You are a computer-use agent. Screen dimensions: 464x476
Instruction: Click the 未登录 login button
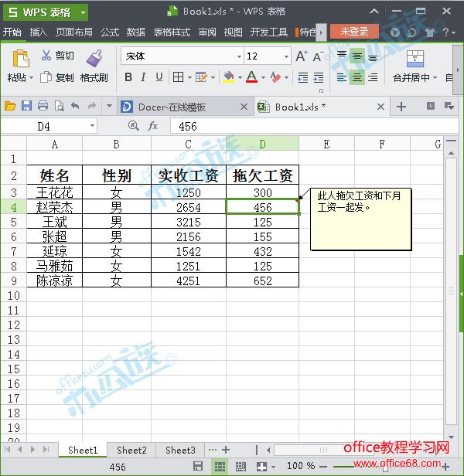pos(354,31)
